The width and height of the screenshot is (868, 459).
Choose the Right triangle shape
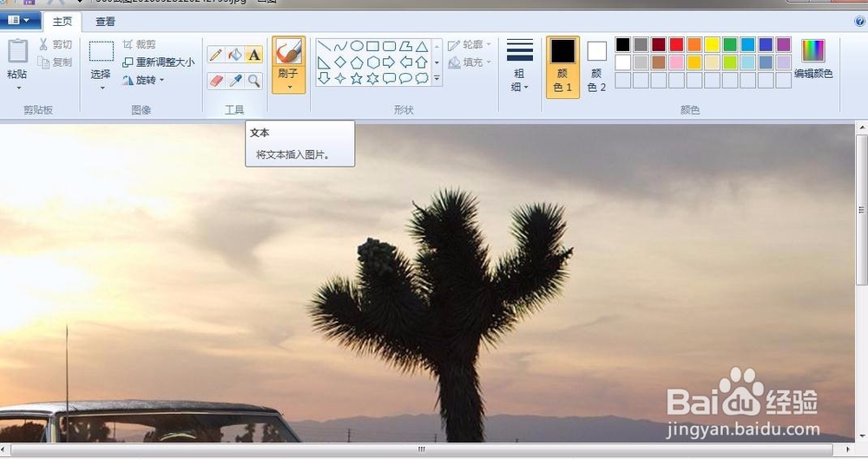325,62
